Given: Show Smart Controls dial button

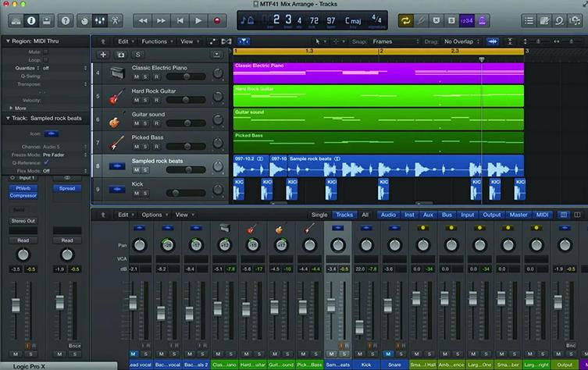Looking at the screenshot, I should tap(84, 20).
